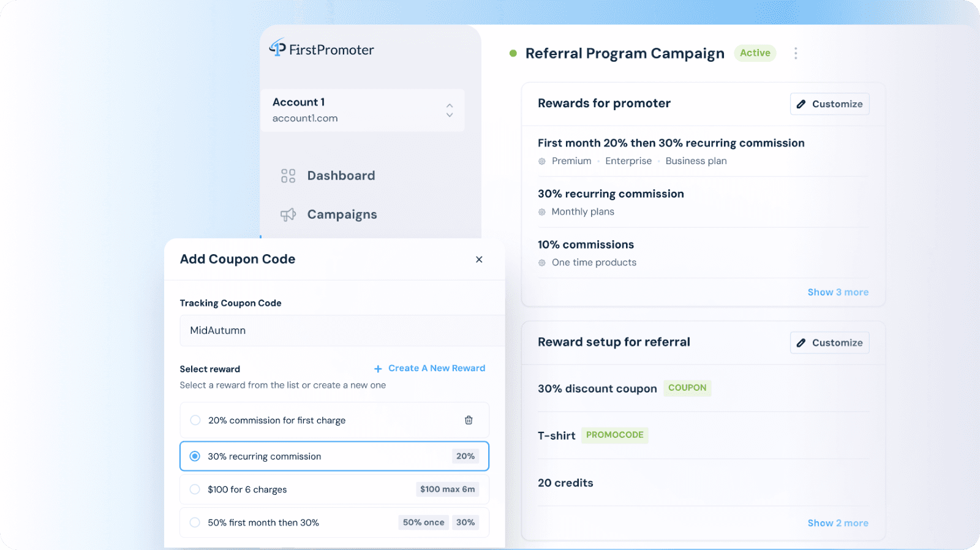Select 30% recurring commission radio
Viewport: 980px width, 550px height.
[x=195, y=456]
